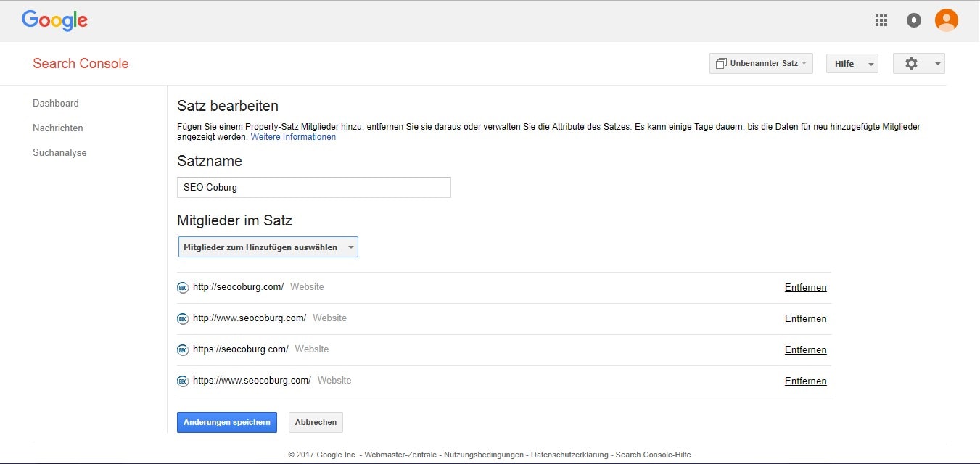Open the Hilfe dropdown menu
Viewport: 980px width, 464px height.
(852, 63)
